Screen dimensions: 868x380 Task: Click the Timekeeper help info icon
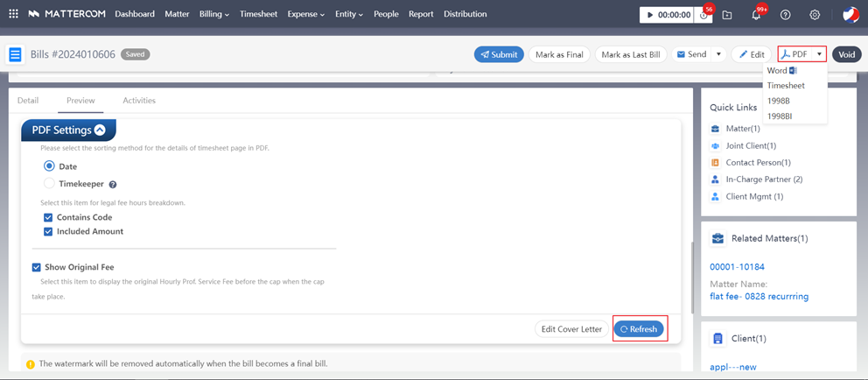113,185
